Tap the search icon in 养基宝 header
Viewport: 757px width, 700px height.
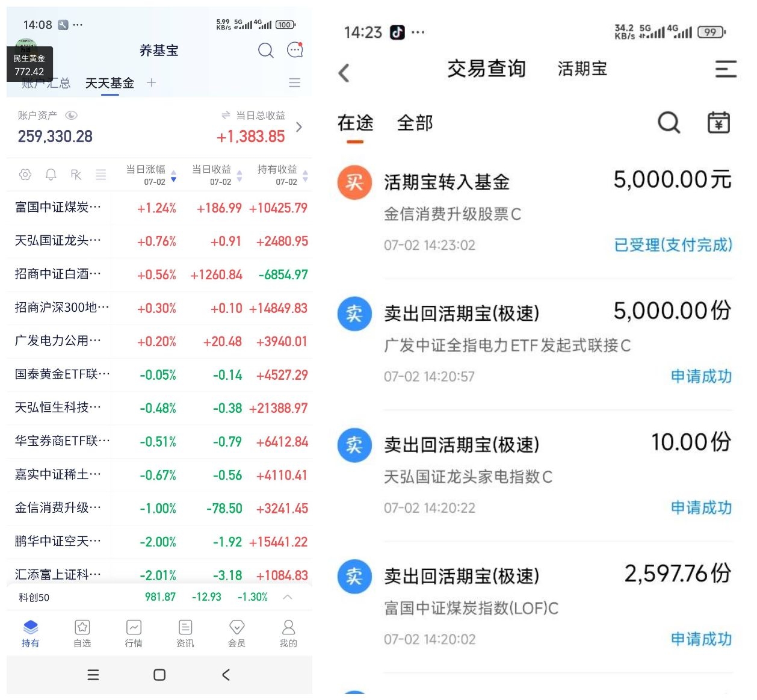[265, 51]
